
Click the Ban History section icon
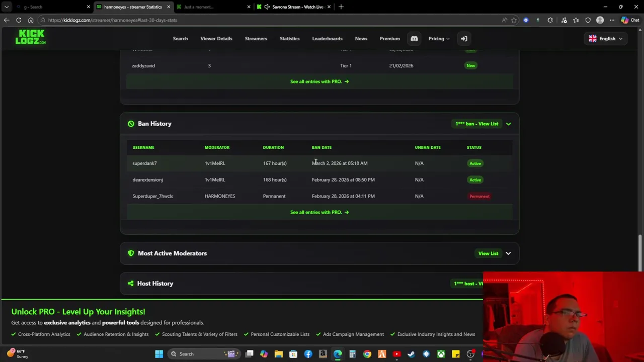click(x=131, y=124)
